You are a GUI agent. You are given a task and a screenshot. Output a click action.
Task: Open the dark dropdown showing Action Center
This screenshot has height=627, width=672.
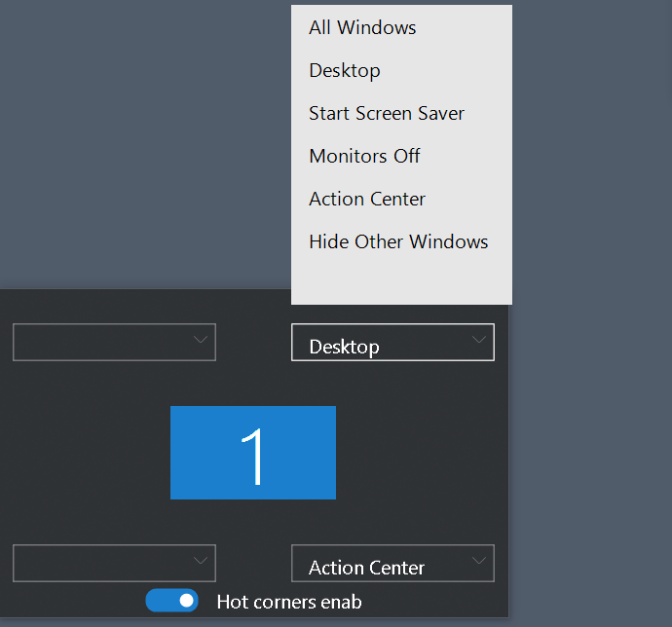click(392, 563)
